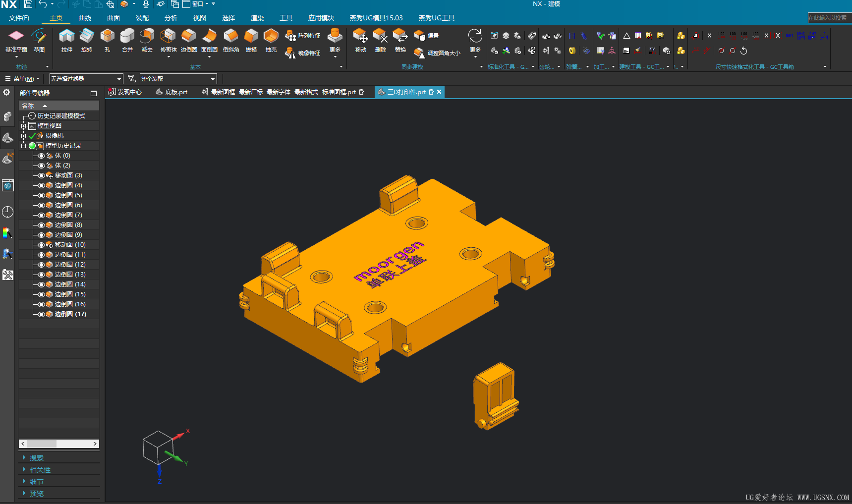Open the 整个装配 scope dropdown
This screenshot has height=504, width=852.
coord(212,78)
